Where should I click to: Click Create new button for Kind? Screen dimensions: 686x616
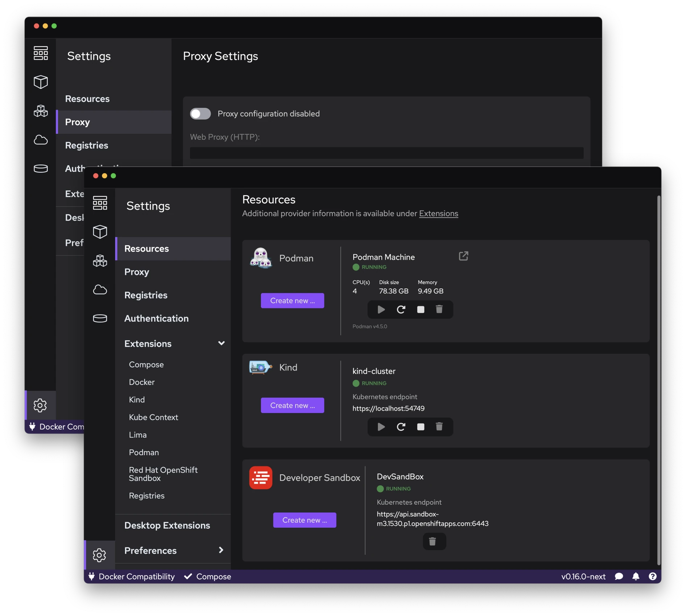292,405
